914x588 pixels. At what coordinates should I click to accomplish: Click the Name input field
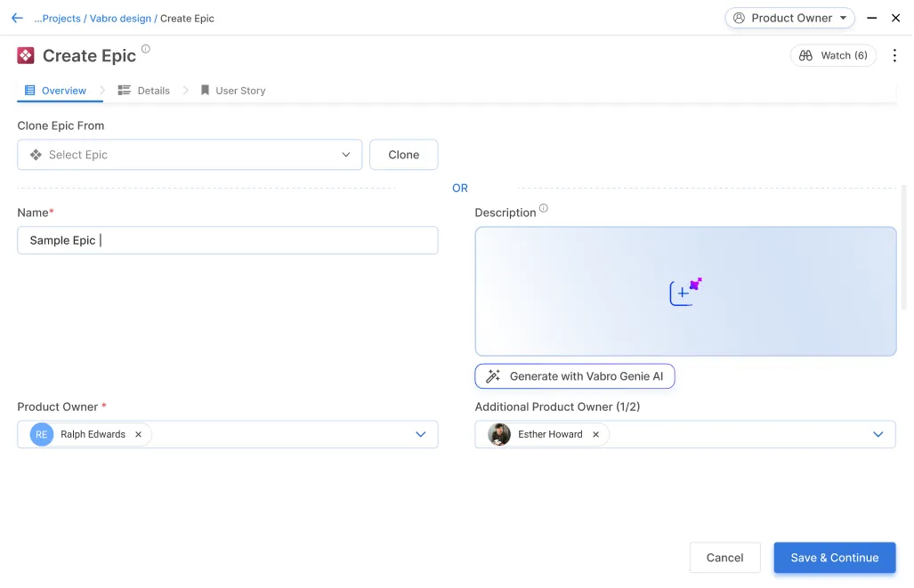coord(227,240)
